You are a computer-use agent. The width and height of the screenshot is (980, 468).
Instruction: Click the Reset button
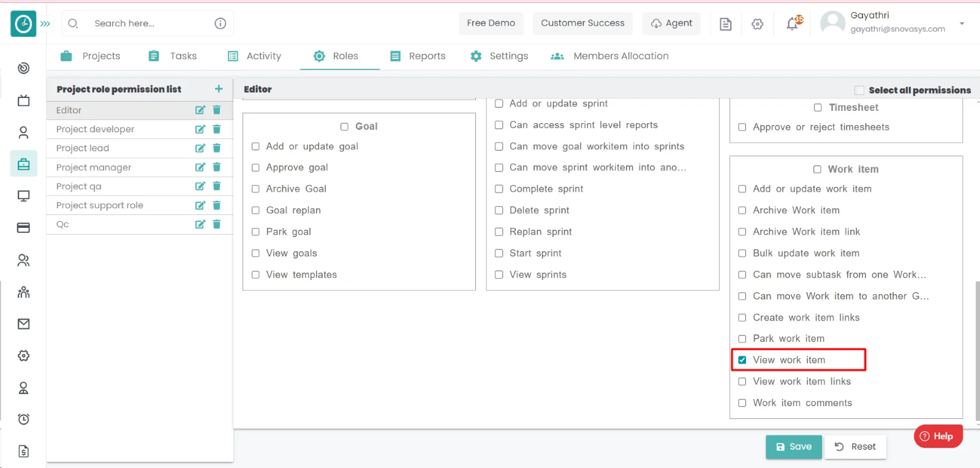(x=855, y=447)
